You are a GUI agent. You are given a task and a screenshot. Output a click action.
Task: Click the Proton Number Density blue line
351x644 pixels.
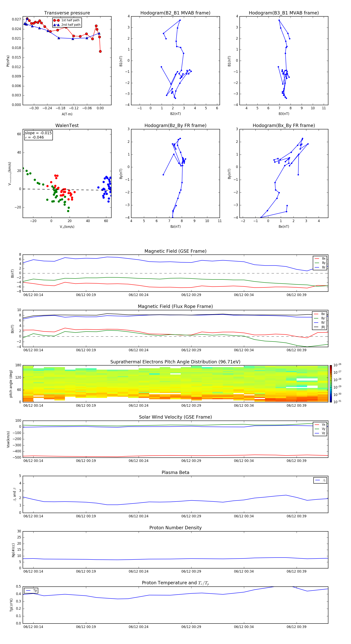coord(175,559)
